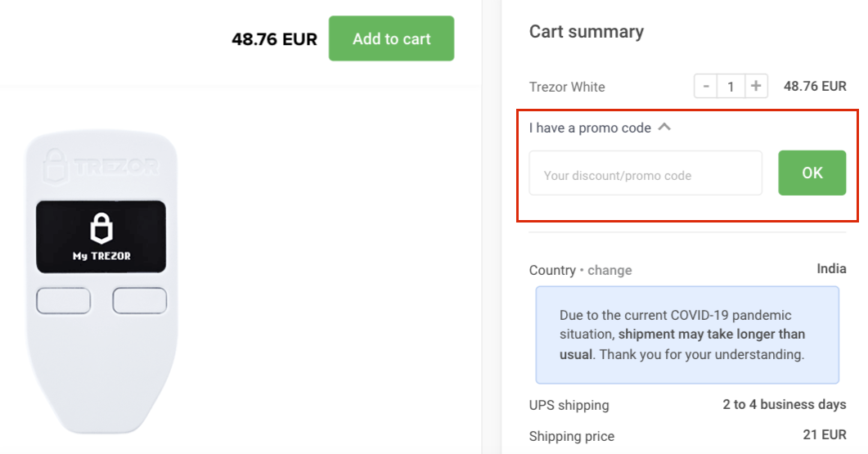The width and height of the screenshot is (868, 454).
Task: Click the Cart summary heading
Action: point(587,32)
